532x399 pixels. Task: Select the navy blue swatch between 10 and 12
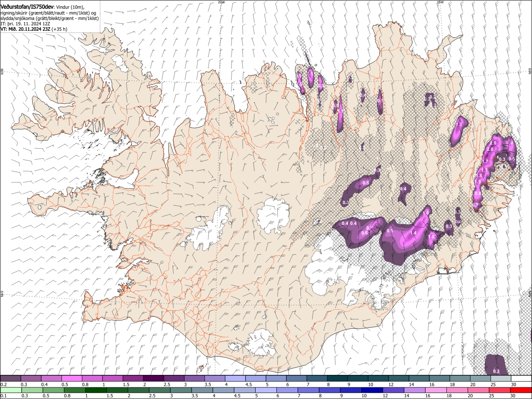[x=372, y=390]
